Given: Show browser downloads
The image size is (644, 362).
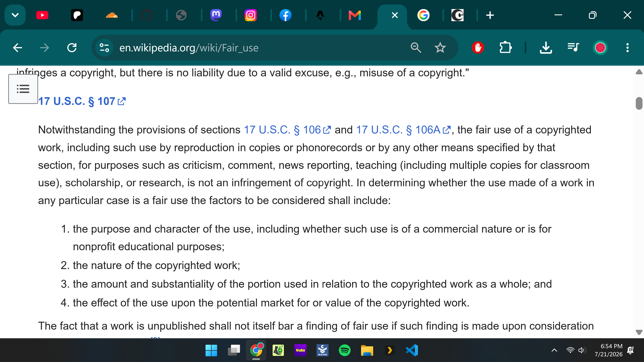Looking at the screenshot, I should pos(546,47).
